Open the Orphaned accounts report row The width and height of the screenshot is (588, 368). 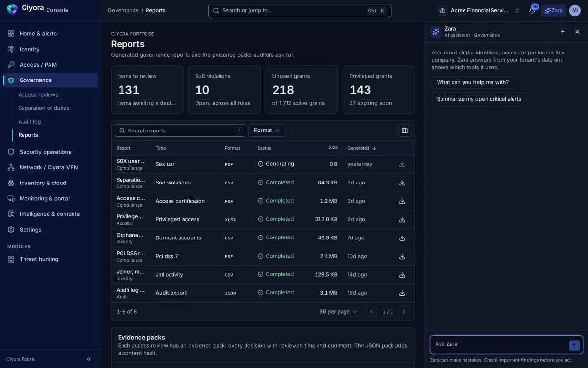(x=263, y=238)
